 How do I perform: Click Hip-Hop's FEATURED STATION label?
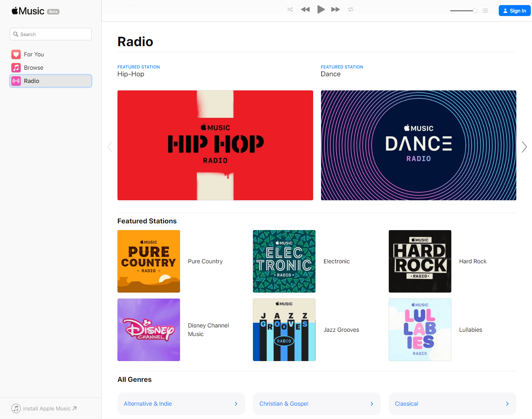[139, 67]
